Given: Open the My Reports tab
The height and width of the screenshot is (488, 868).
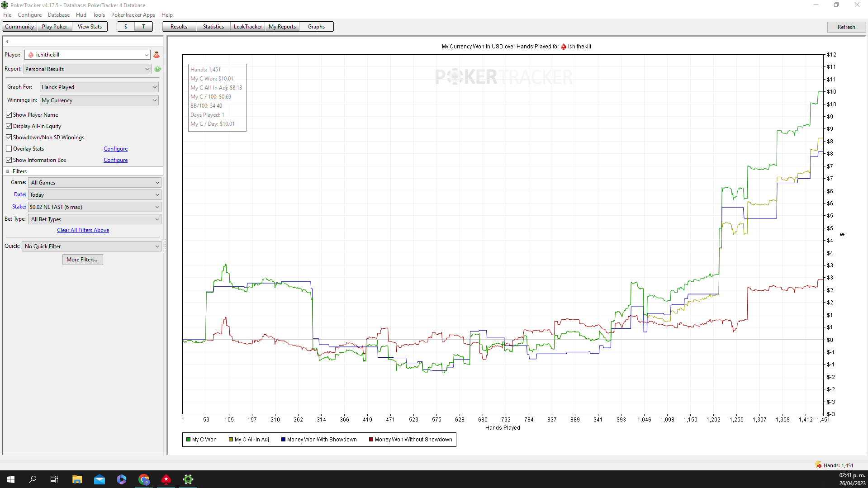Looking at the screenshot, I should (282, 27).
